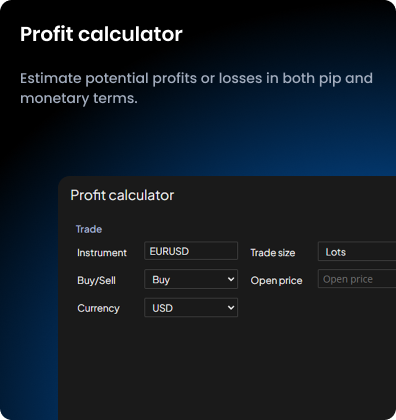Click the chevron arrow on USD dropdown
This screenshot has height=420, width=396.
pyautogui.click(x=231, y=308)
